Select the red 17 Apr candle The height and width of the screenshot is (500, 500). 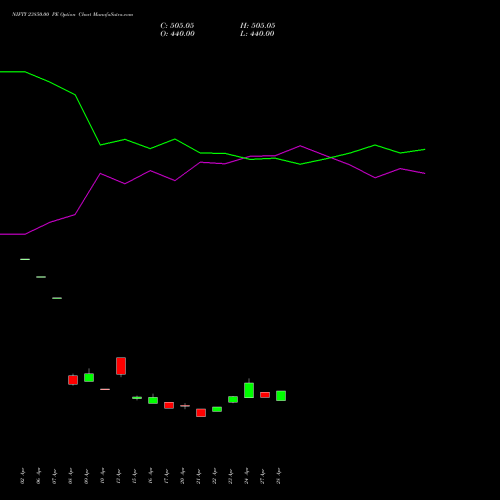tap(169, 405)
